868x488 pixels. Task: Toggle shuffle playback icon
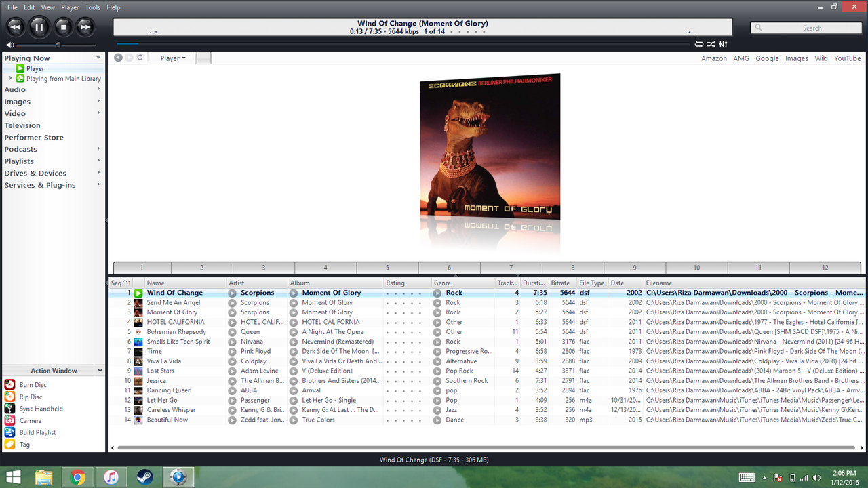click(x=711, y=44)
